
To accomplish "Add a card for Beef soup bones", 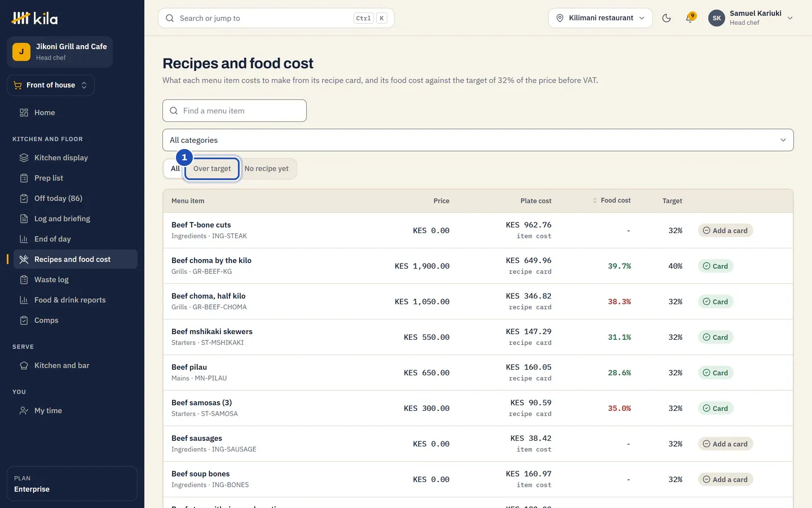I will (x=725, y=479).
